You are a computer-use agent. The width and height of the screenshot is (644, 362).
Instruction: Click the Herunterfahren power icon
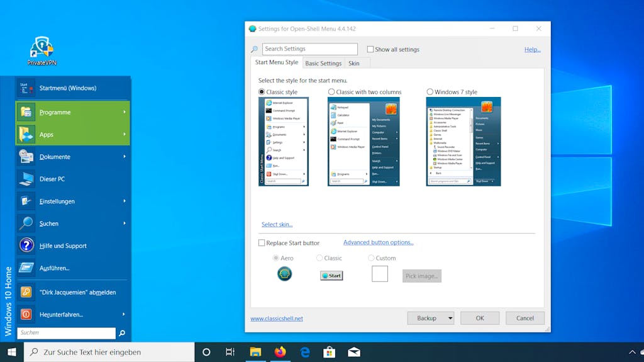pos(26,314)
